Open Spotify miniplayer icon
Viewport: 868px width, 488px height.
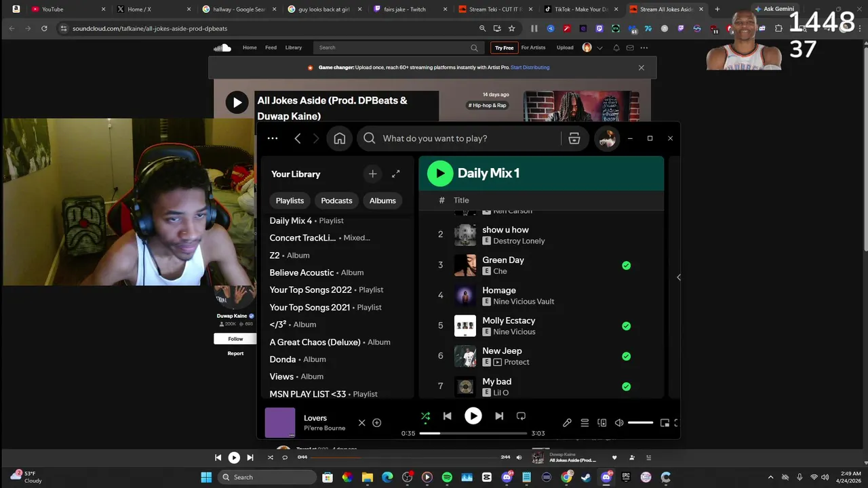tap(665, 423)
